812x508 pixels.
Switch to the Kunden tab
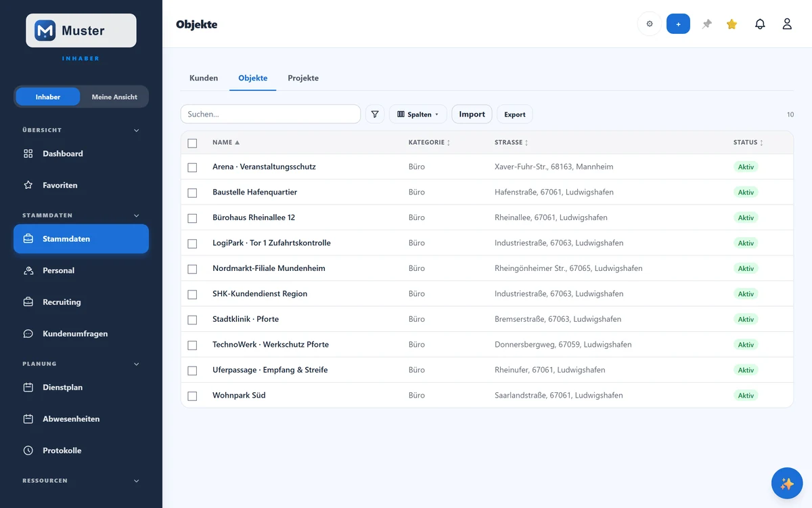[x=204, y=78]
